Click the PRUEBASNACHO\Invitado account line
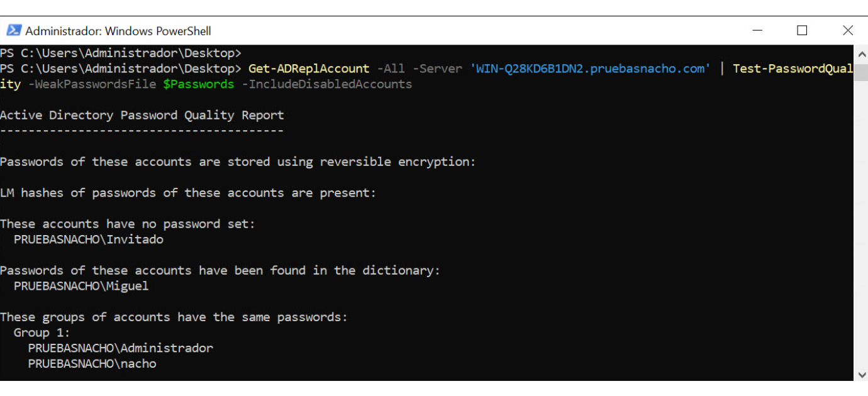The image size is (868, 396). (89, 239)
